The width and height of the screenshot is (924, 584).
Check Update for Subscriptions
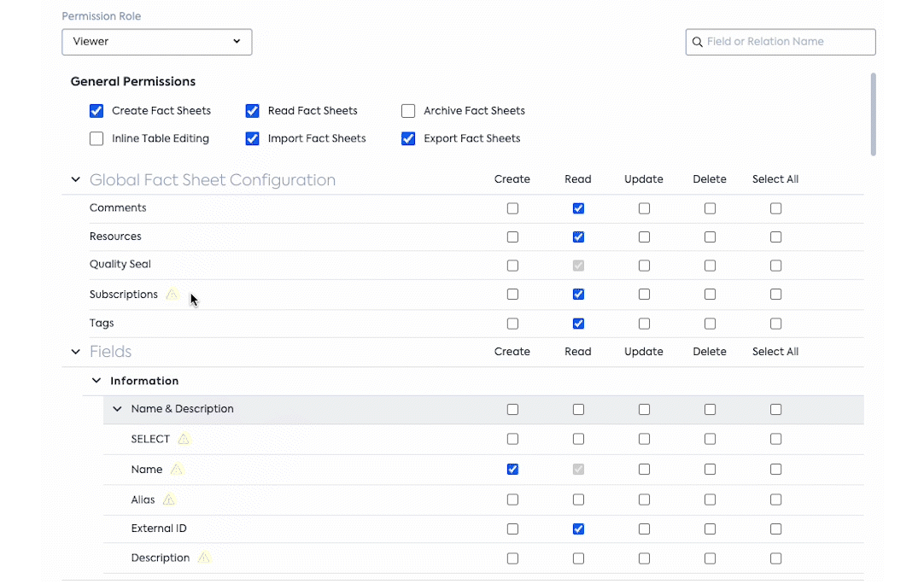(644, 294)
